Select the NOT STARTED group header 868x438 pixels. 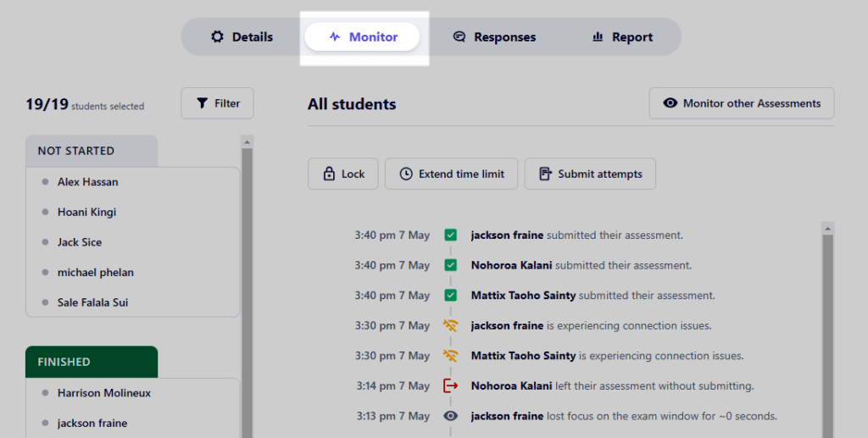[92, 151]
